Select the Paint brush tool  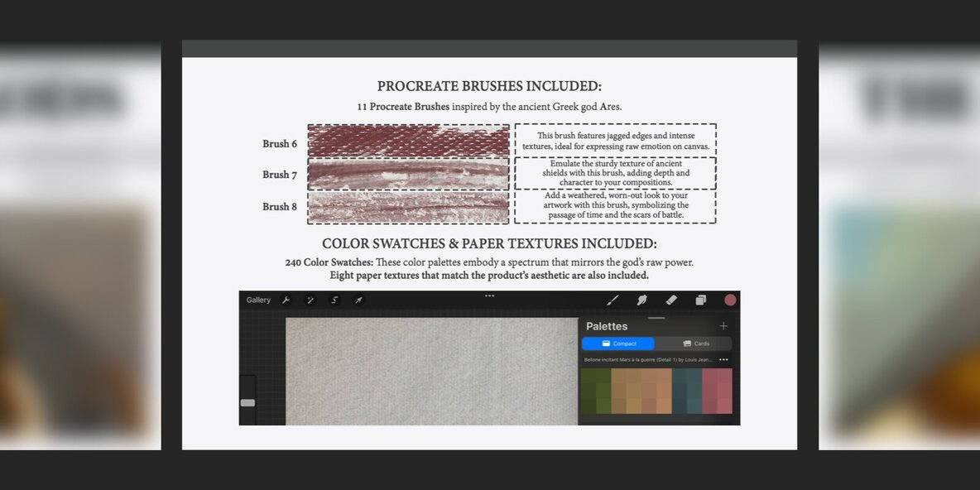coord(613,300)
